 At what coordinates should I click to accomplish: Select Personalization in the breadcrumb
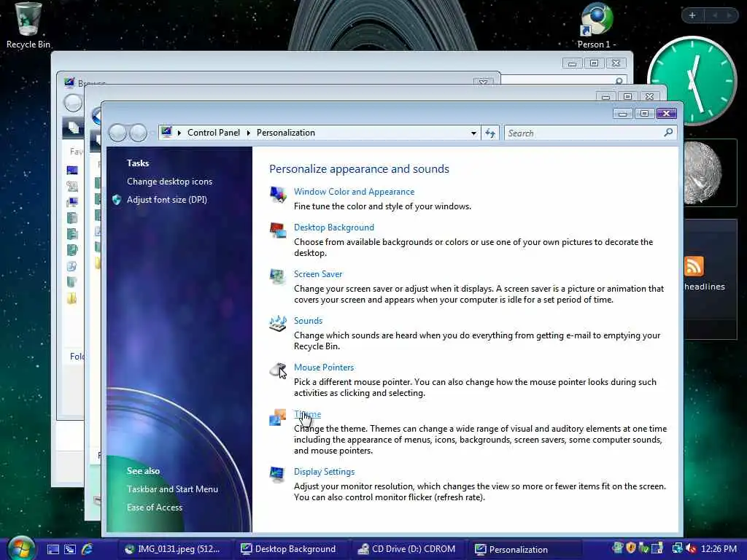coord(286,133)
